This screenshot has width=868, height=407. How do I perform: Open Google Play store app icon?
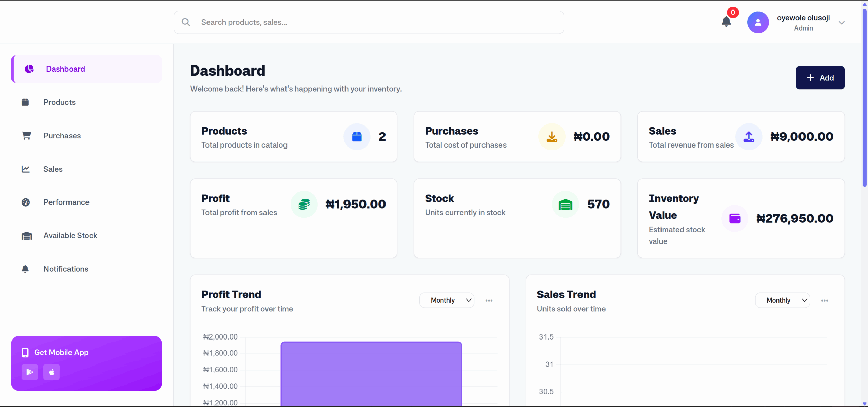[x=30, y=372]
